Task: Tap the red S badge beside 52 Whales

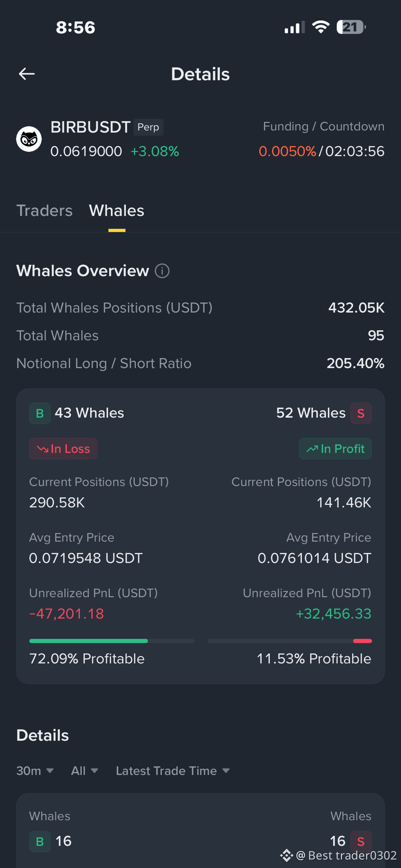Action: [x=361, y=413]
